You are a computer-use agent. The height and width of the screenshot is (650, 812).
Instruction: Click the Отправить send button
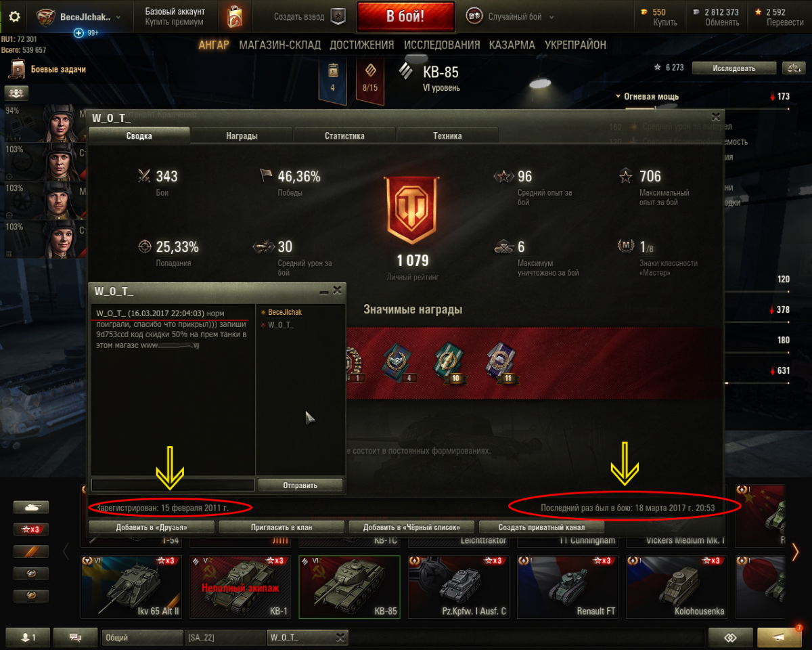[x=300, y=485]
